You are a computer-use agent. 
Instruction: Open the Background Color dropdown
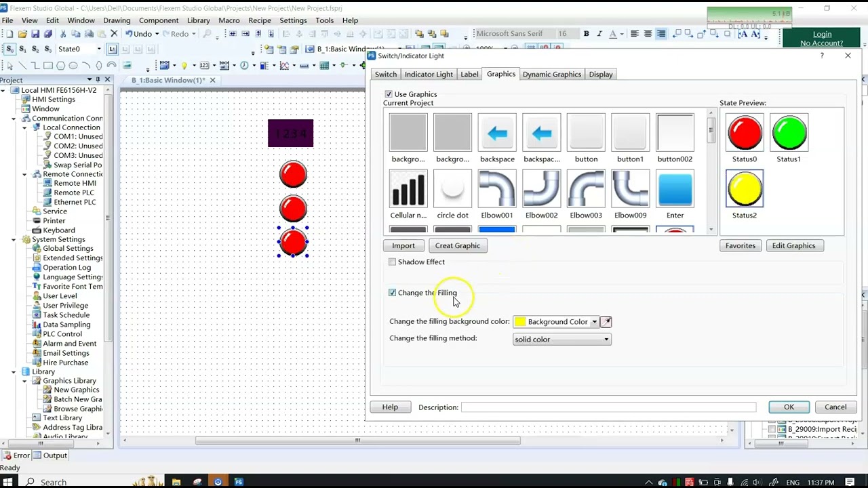point(594,322)
